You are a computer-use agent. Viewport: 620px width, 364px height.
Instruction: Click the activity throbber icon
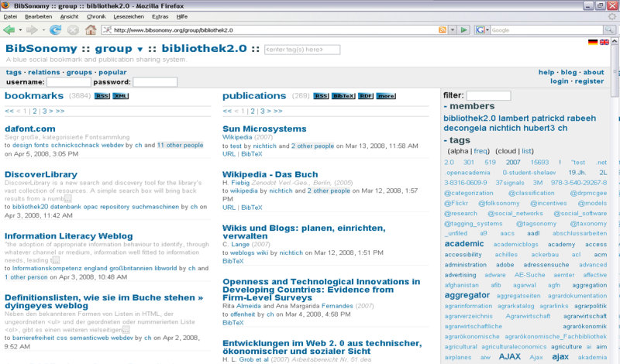(612, 16)
